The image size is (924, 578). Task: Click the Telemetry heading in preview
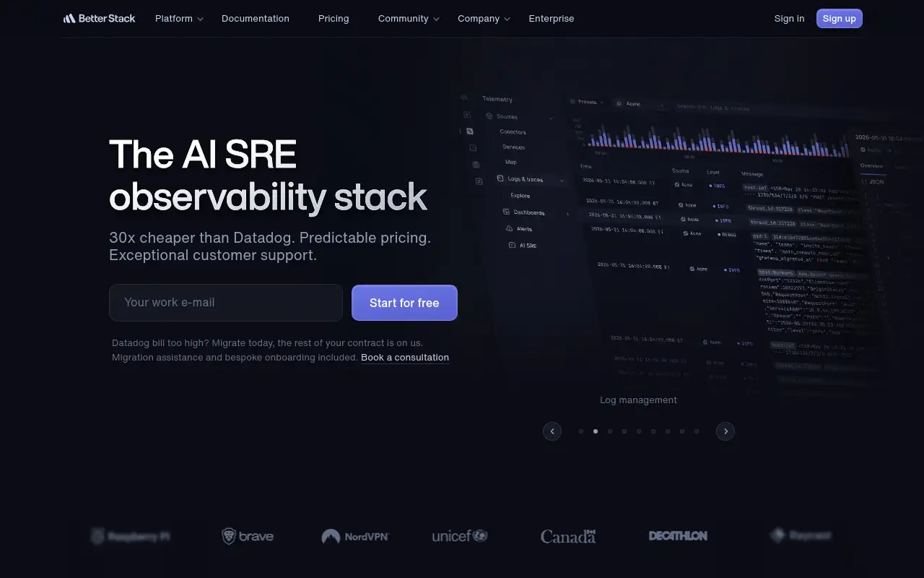click(x=497, y=100)
